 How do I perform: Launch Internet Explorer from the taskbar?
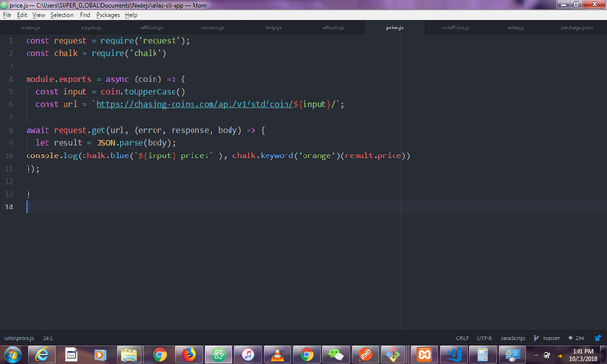click(42, 355)
